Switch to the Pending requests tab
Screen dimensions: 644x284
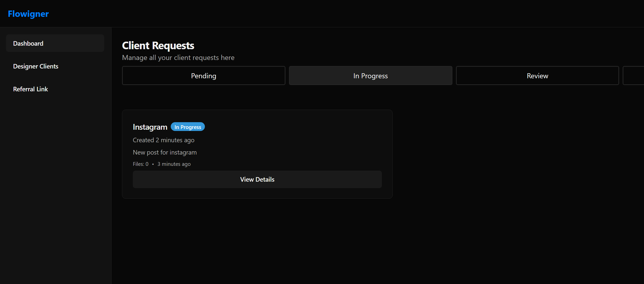pyautogui.click(x=203, y=76)
